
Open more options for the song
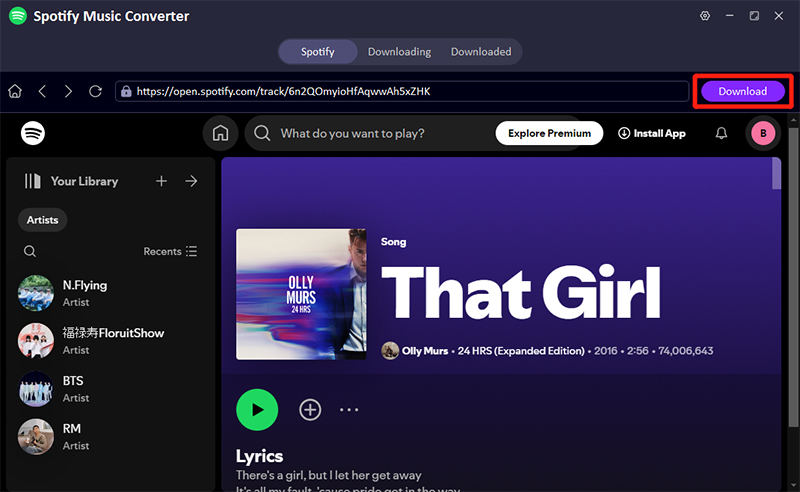[x=348, y=409]
